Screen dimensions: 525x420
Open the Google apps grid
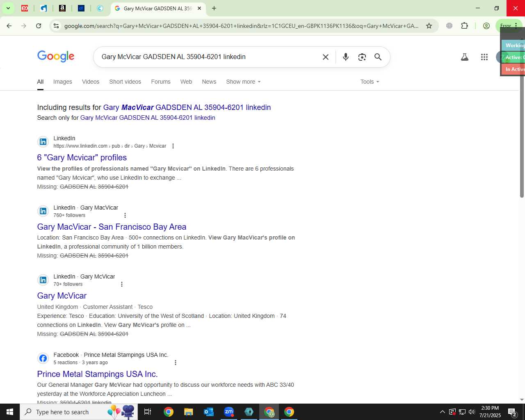(x=484, y=57)
